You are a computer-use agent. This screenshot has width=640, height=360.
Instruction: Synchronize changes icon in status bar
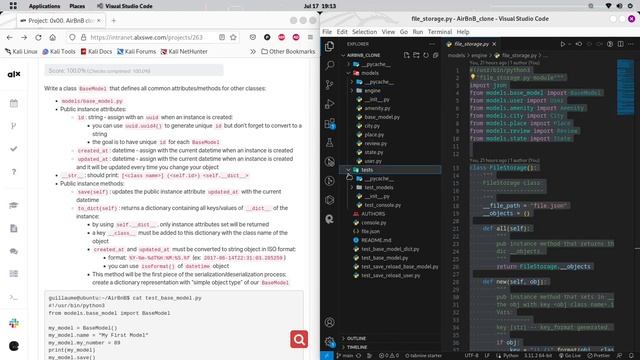[359, 356]
